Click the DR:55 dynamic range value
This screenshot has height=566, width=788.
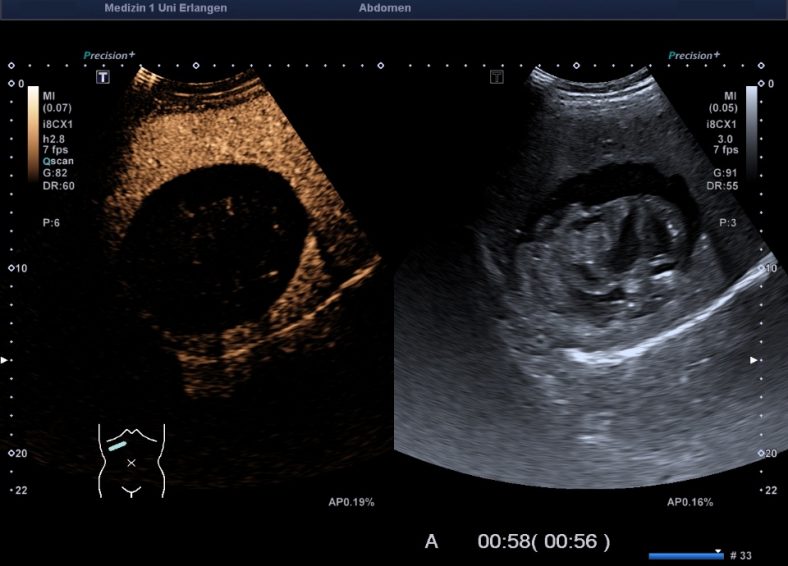(x=720, y=186)
